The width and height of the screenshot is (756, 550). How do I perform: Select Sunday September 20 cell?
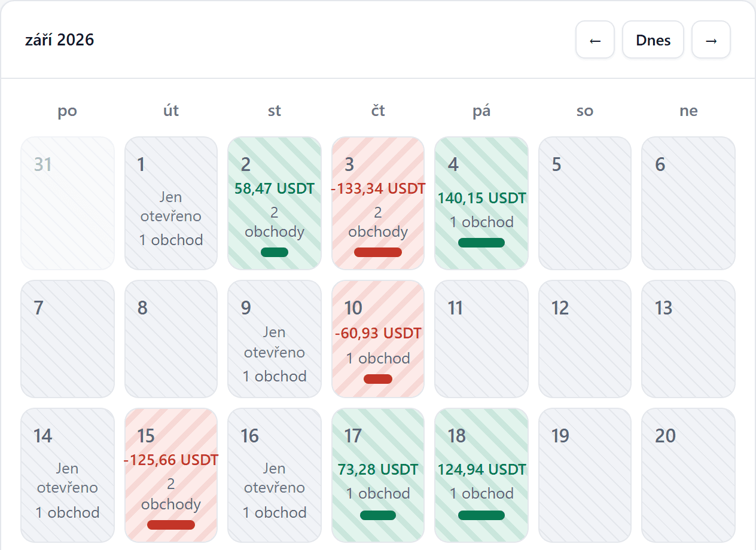click(688, 475)
